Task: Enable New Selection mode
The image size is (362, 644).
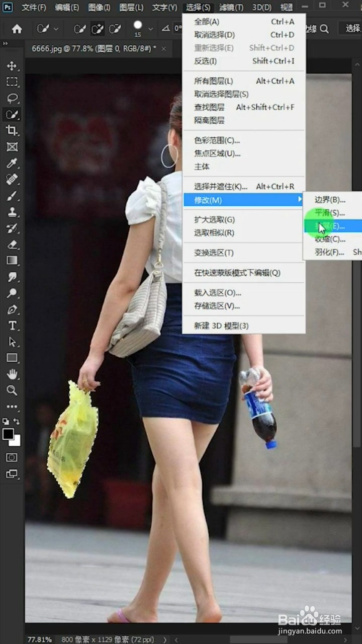Action: click(79, 29)
